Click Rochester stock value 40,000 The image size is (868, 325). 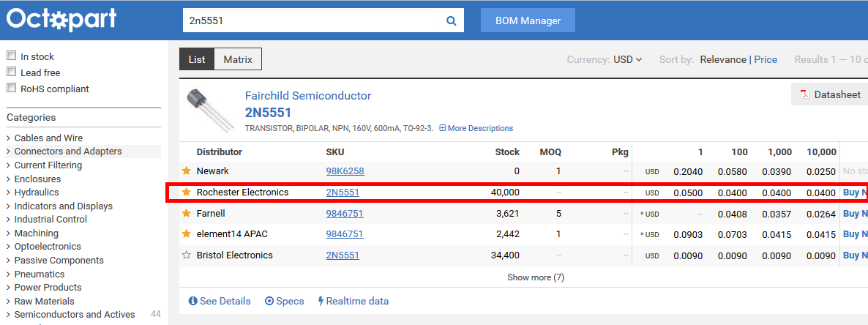coord(505,192)
